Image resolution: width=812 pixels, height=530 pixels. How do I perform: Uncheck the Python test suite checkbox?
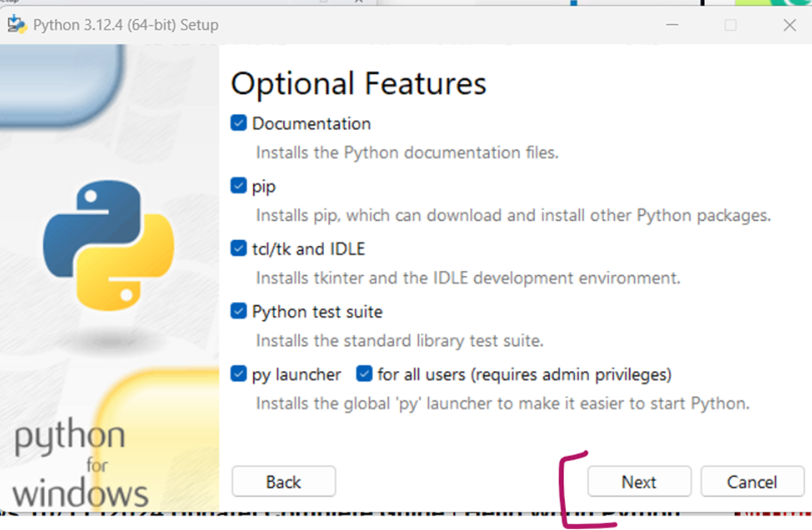(239, 312)
